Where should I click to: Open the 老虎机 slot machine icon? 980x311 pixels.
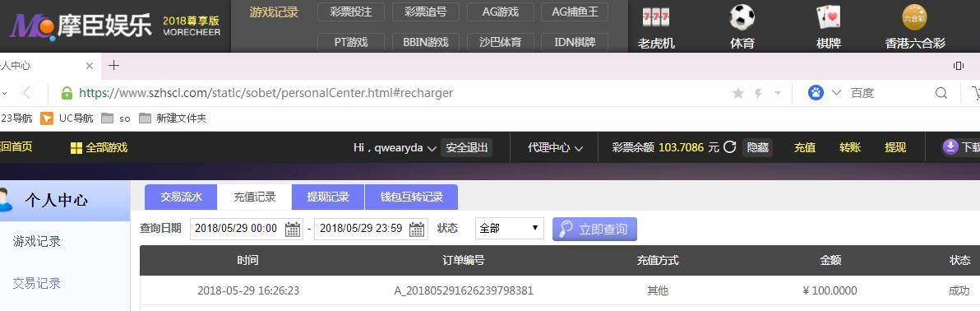click(655, 17)
